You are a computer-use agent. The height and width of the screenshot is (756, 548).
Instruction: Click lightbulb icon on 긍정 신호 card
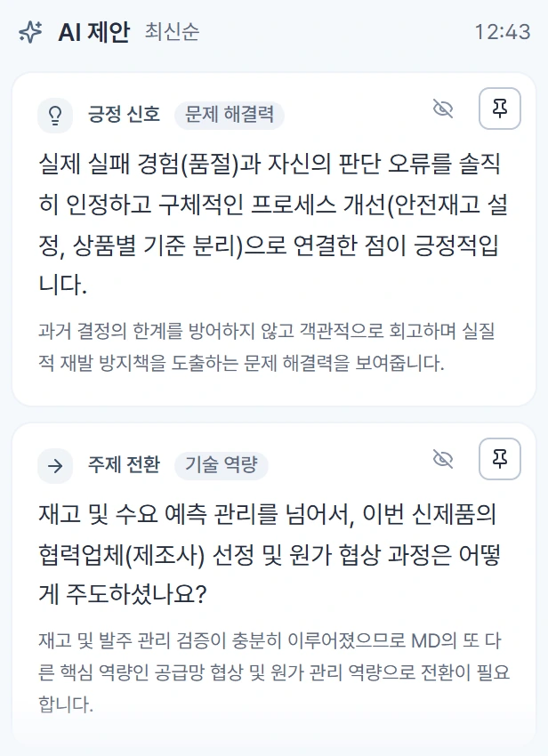point(55,116)
